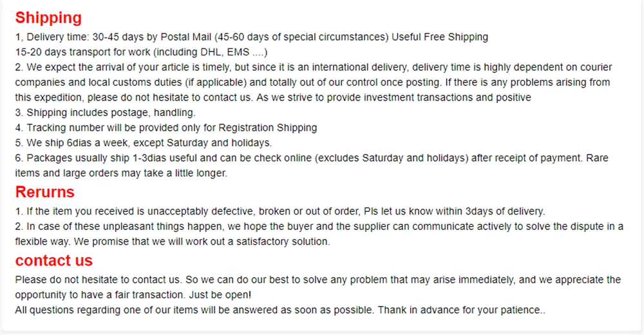Image resolution: width=644 pixels, height=335 pixels.
Task: Click the Delivery time 30-45 days line
Action: tap(251, 37)
